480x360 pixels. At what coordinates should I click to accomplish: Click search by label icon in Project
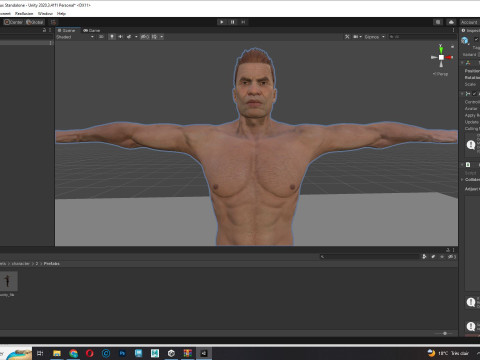click(x=433, y=257)
